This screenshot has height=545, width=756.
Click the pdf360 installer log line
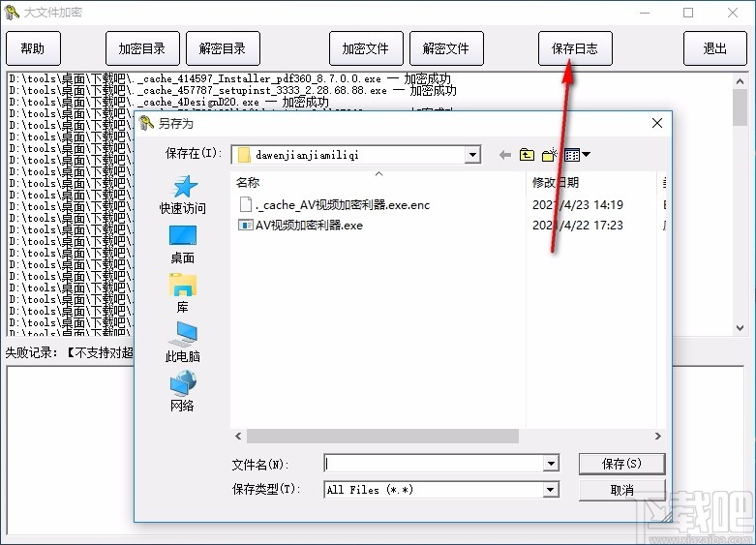230,78
